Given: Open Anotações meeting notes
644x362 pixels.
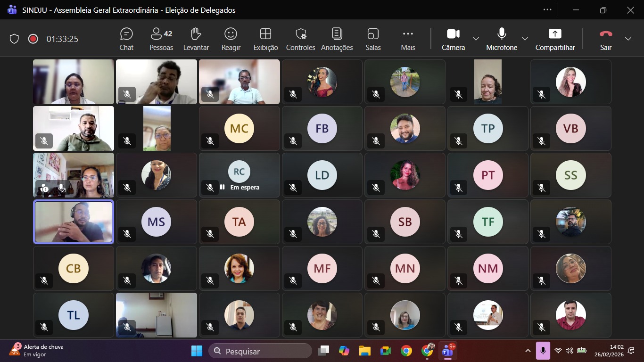Looking at the screenshot, I should (x=337, y=39).
